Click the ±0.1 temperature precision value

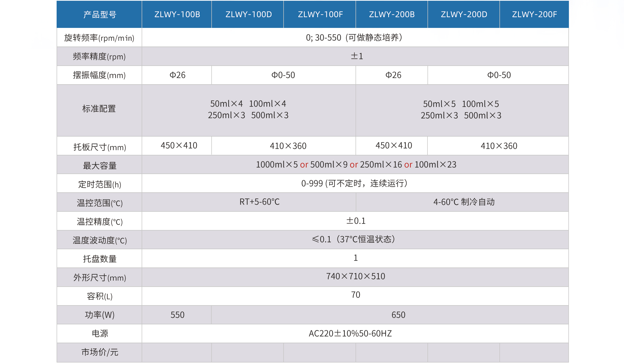356,221
